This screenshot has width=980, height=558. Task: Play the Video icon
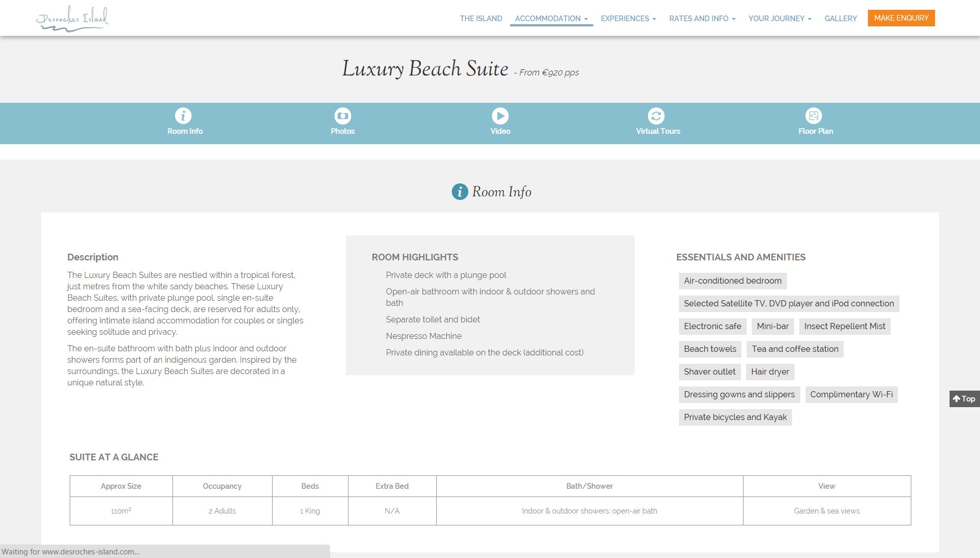500,116
